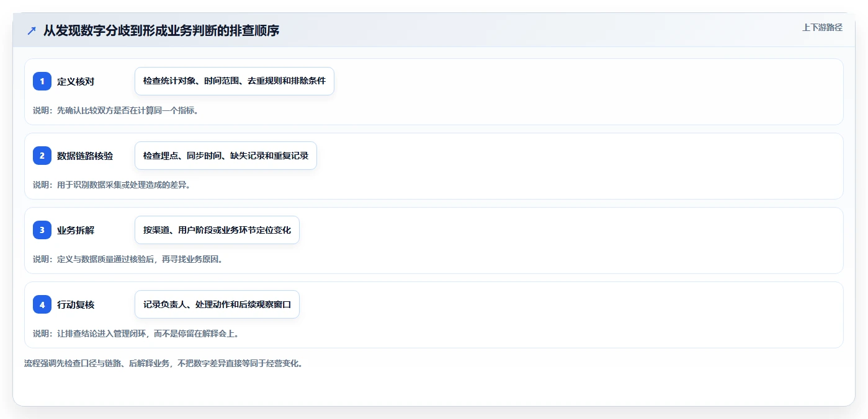The width and height of the screenshot is (868, 419).
Task: Click the note 定义与数据质量通过核验后，再寻找业务原因
Action: pyautogui.click(x=128, y=259)
